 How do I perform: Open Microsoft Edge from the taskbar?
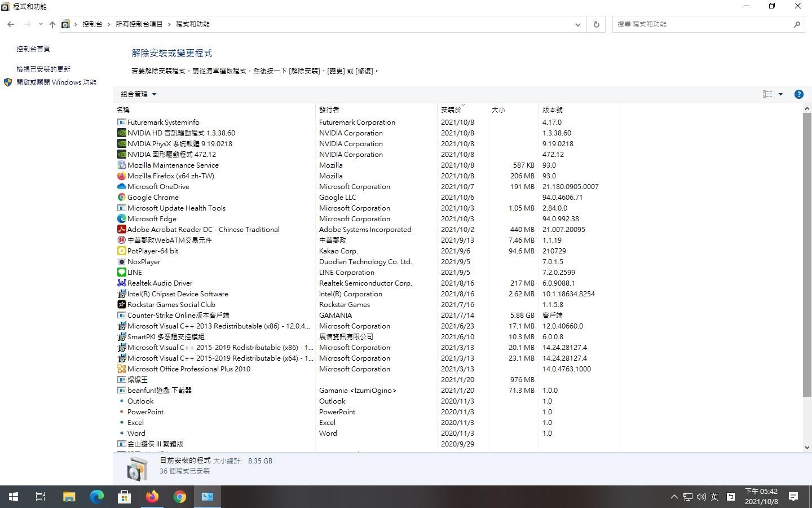click(97, 497)
